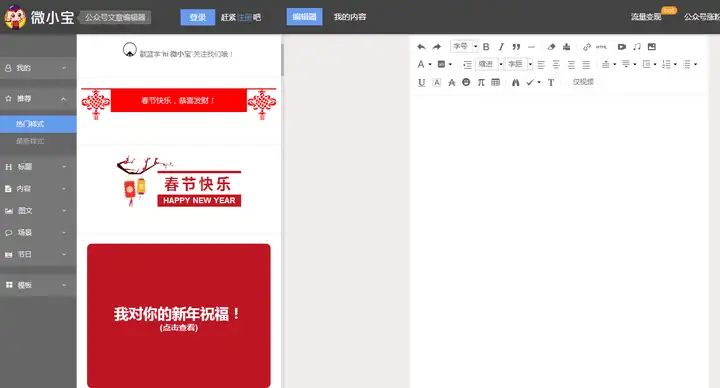Viewport: 720px width, 388px height.
Task: Click the 仅视频 button
Action: [583, 82]
